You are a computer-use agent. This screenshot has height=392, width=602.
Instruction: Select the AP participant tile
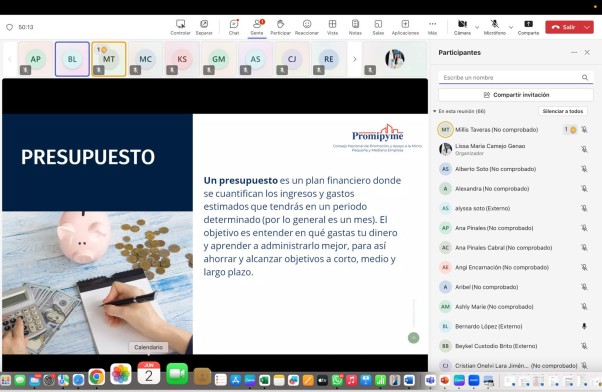[x=35, y=59]
